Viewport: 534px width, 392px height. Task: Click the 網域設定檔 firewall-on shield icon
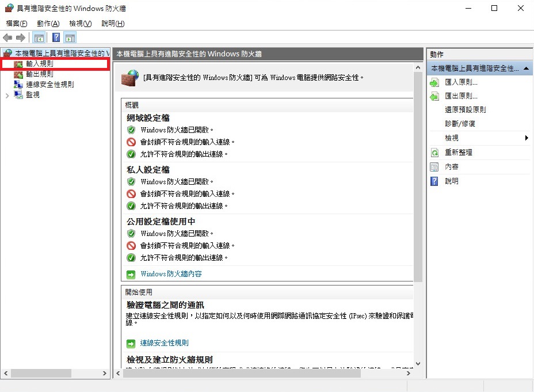(x=131, y=130)
